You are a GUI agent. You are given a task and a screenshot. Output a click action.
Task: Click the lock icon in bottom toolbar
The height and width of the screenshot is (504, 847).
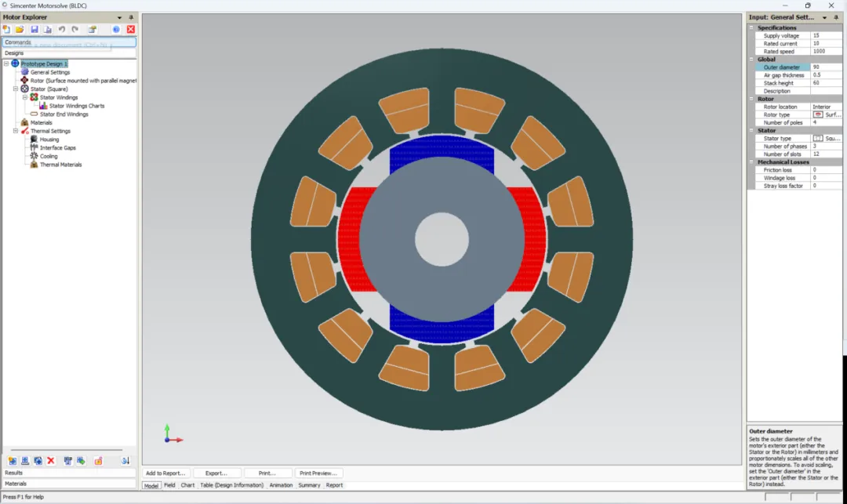coord(98,460)
